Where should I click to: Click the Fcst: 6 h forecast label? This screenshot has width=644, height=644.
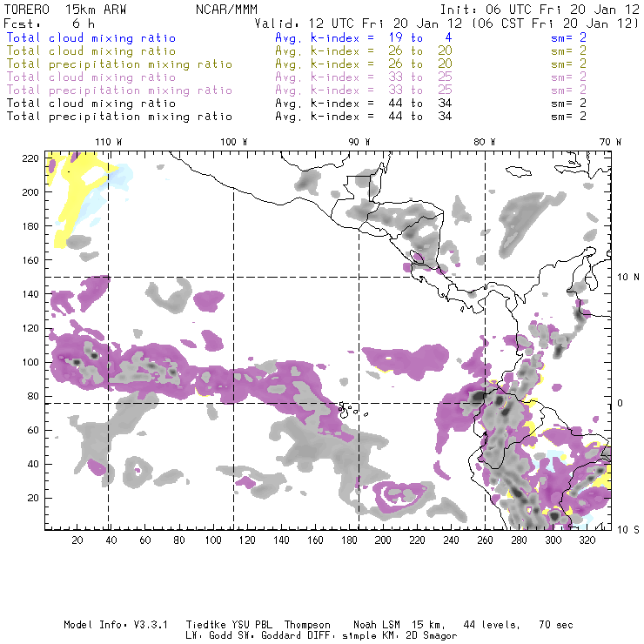pyautogui.click(x=49, y=23)
